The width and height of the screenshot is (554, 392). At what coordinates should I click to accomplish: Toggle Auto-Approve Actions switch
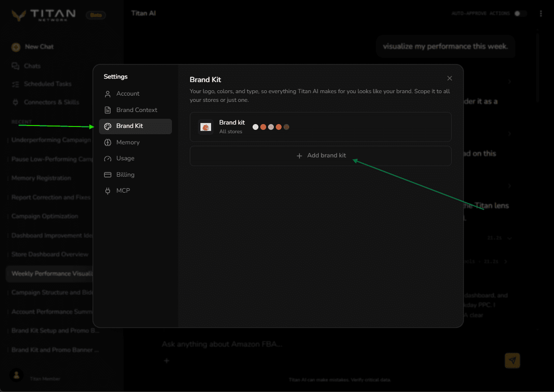point(521,14)
